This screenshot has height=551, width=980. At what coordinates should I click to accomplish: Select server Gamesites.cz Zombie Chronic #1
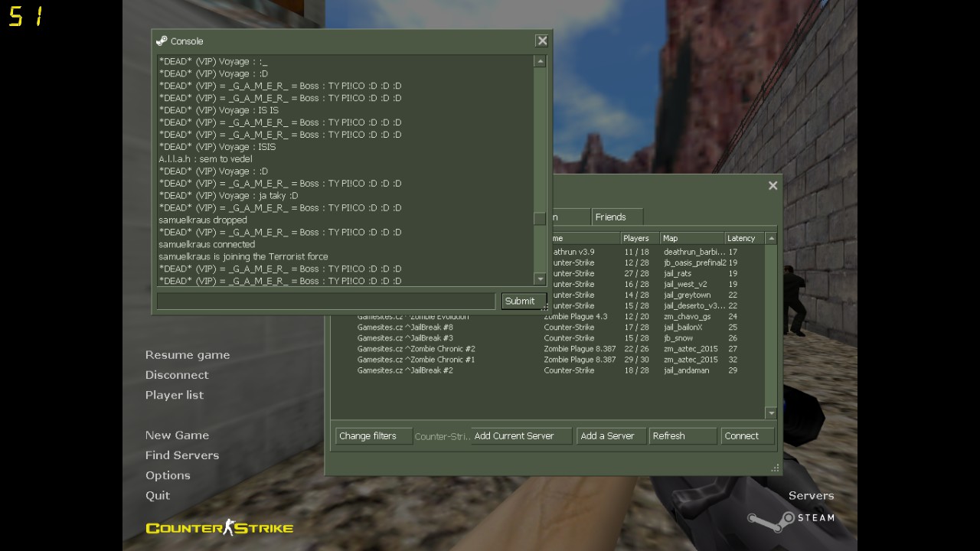(x=547, y=360)
